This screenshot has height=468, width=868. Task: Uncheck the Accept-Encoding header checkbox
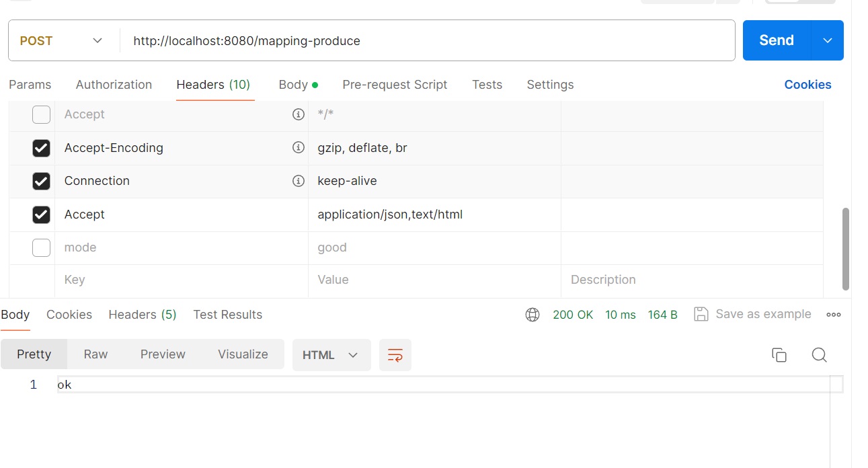[x=41, y=148]
